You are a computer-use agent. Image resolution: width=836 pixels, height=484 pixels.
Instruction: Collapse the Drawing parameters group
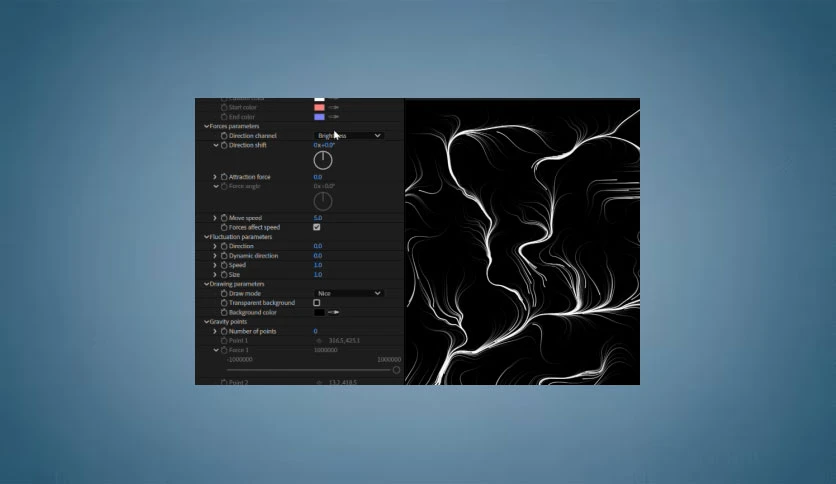206,284
